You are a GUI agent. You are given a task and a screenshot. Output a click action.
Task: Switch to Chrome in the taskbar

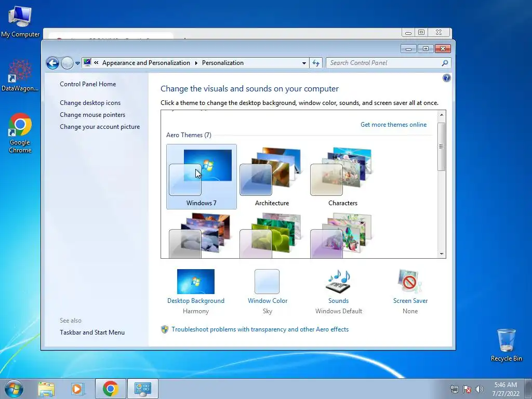(x=111, y=389)
